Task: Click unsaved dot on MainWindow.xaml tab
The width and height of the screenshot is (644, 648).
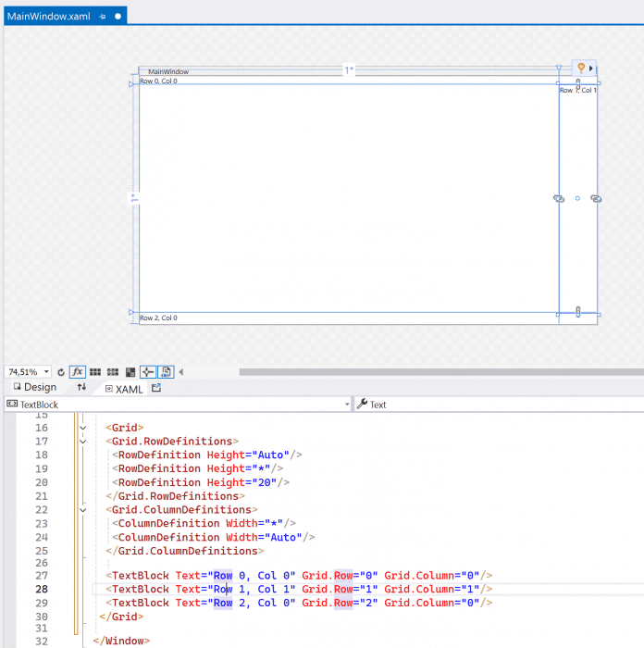Action: point(118,17)
